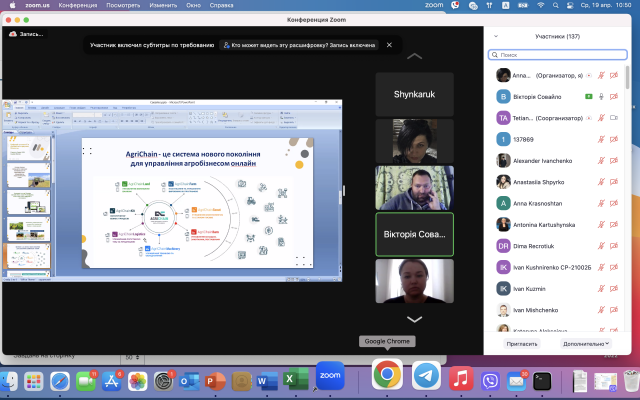Open the Изменить menu
Screen dimensions: 640x400
tap(163, 5)
